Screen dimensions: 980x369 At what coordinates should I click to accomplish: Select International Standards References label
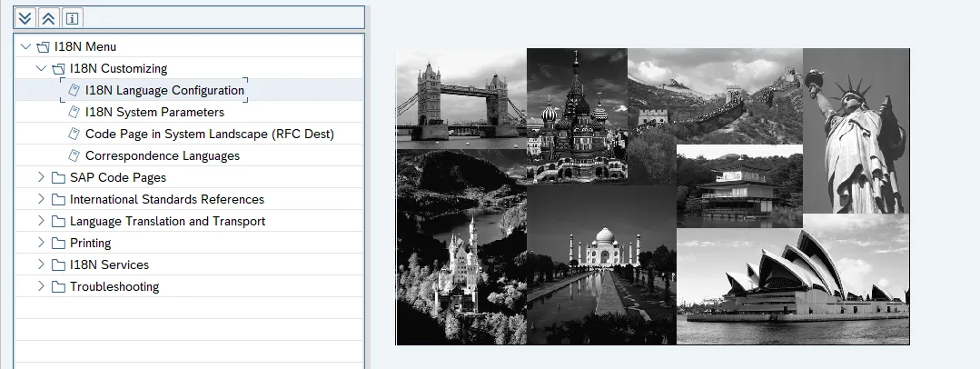click(167, 200)
